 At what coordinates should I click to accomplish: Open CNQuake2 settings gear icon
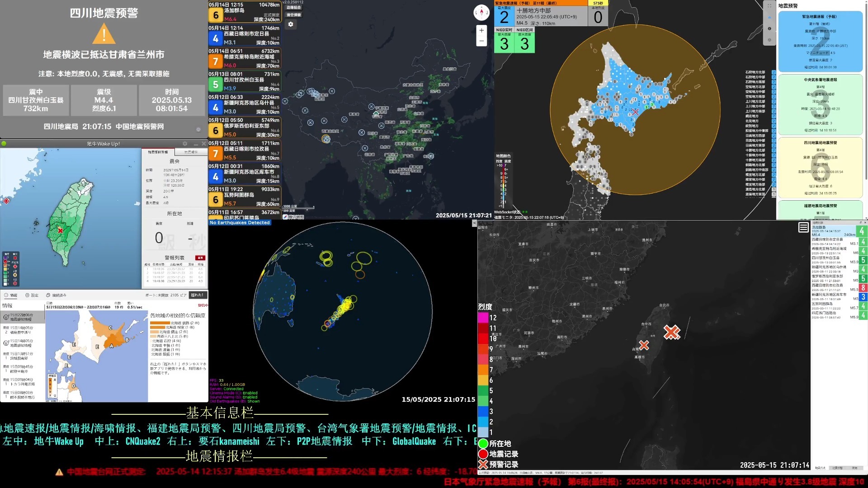tap(291, 24)
